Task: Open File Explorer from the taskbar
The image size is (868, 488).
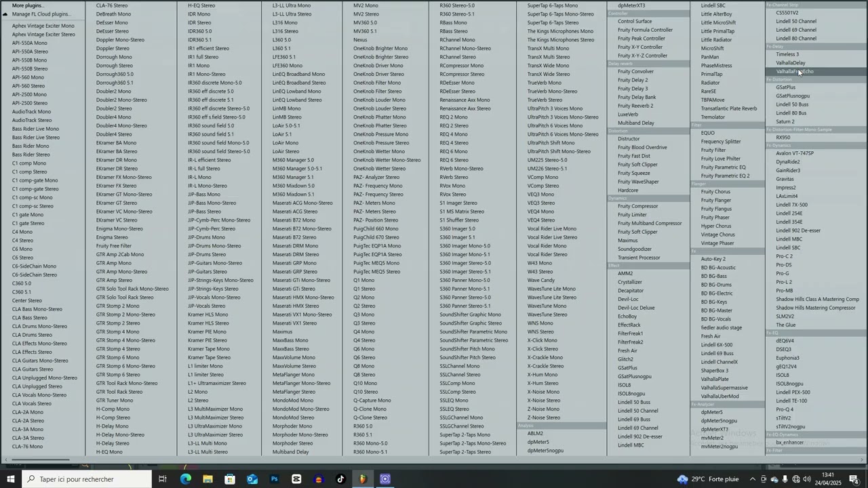Action: tap(208, 479)
